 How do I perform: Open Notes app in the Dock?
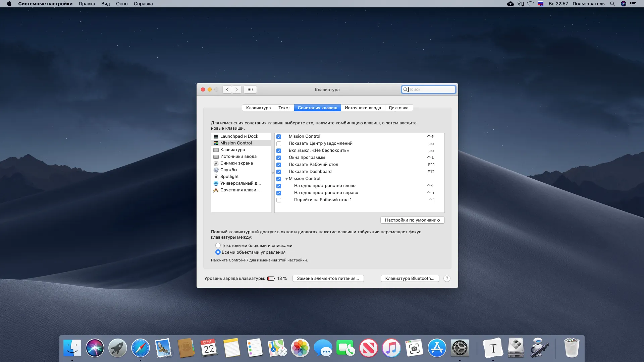[232, 348]
